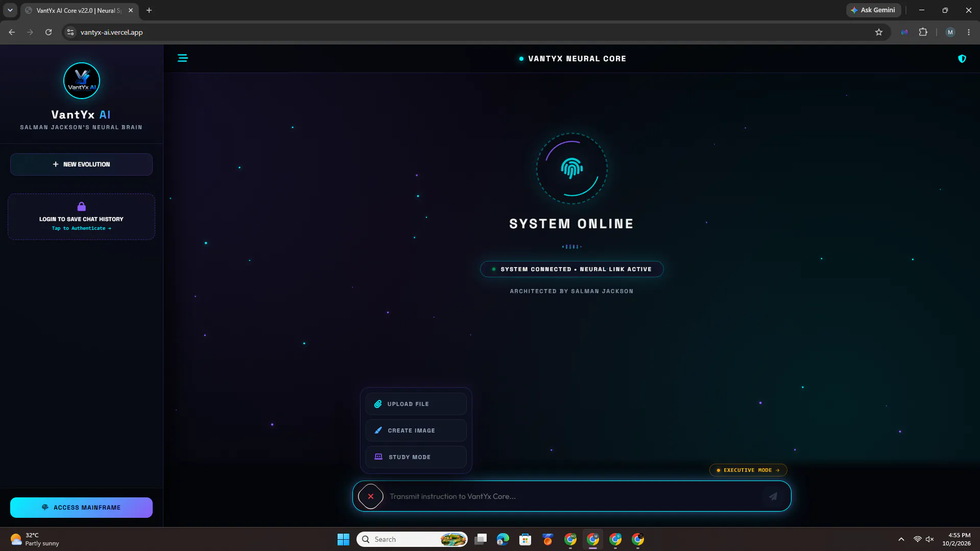Open the Chrome Extensions puzzle icon
The width and height of the screenshot is (980, 551).
click(923, 32)
